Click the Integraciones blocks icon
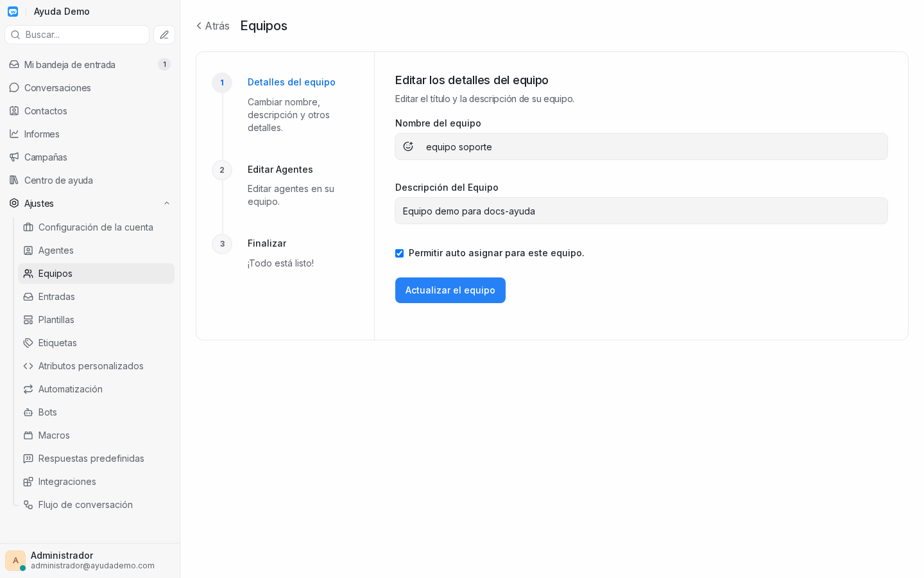 pyautogui.click(x=28, y=482)
